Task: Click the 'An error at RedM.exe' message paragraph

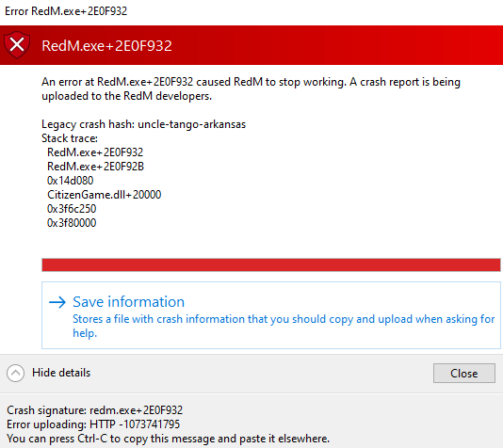Action: pyautogui.click(x=251, y=88)
